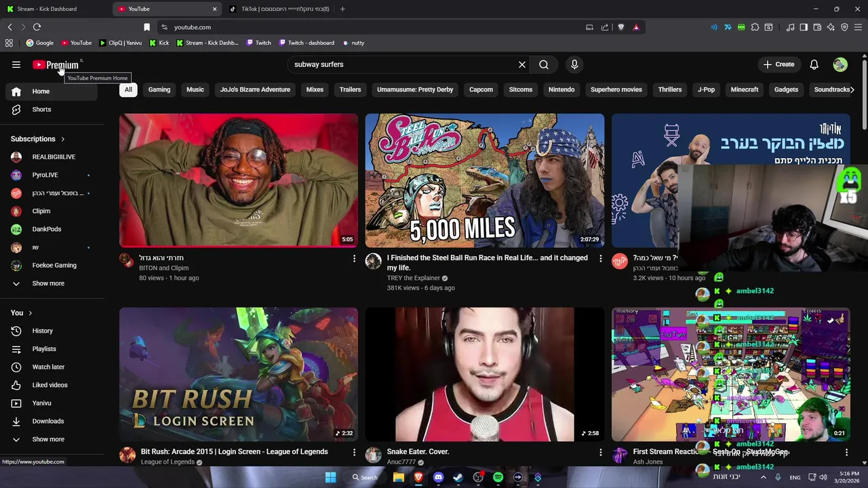The image size is (868, 488).
Task: Open the DankPods subscription
Action: pyautogui.click(x=52, y=229)
